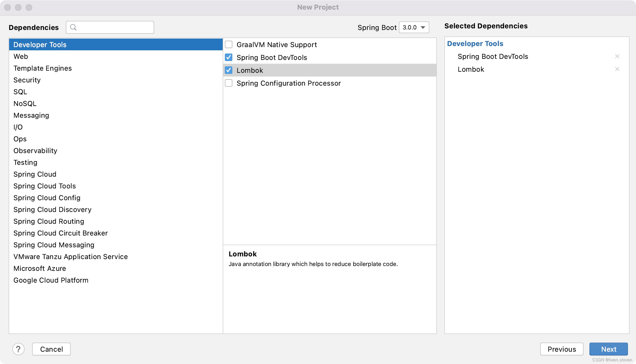Select the Security category

point(116,80)
